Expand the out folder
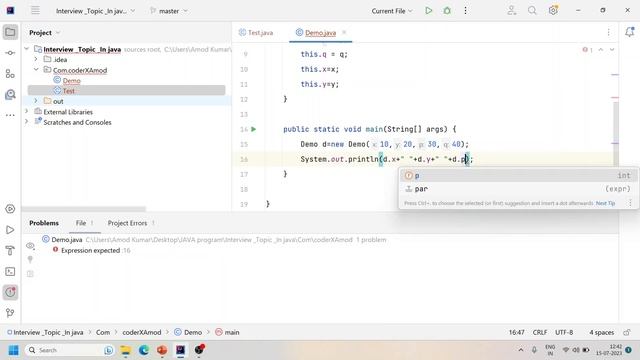Image resolution: width=640 pixels, height=360 pixels. coord(36,101)
